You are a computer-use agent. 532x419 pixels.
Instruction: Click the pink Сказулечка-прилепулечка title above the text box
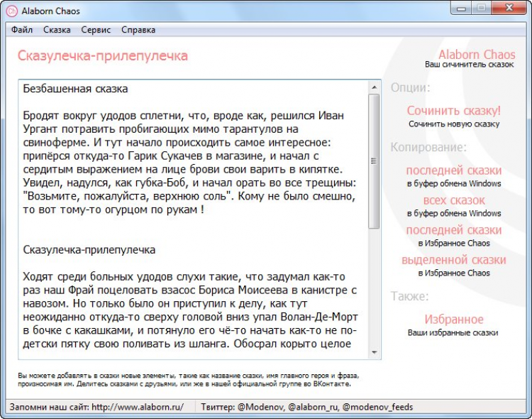click(102, 55)
